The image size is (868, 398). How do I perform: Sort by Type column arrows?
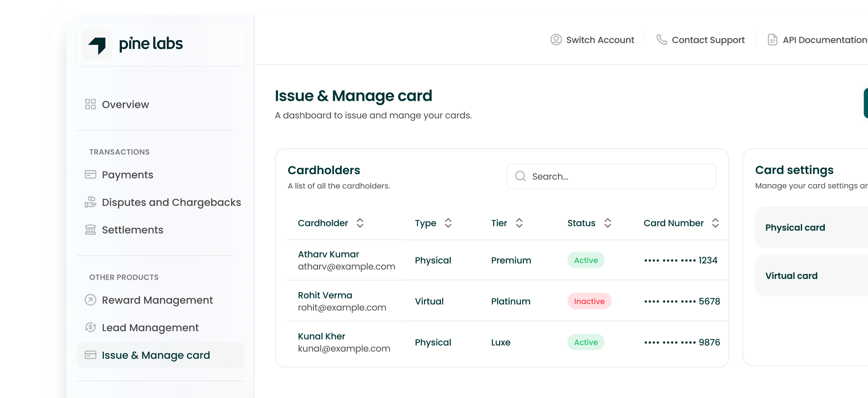coord(448,223)
